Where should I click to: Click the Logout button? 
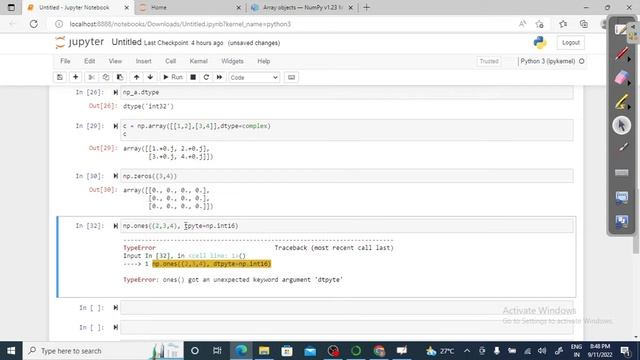click(571, 42)
